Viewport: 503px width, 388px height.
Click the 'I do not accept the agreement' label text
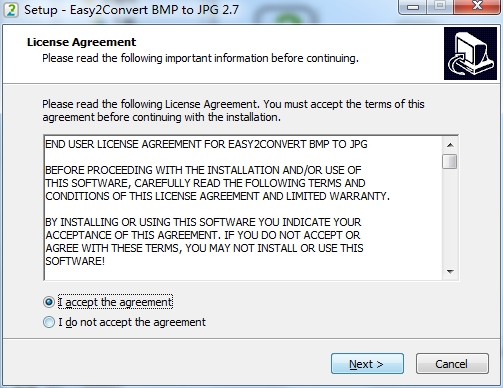(x=132, y=322)
